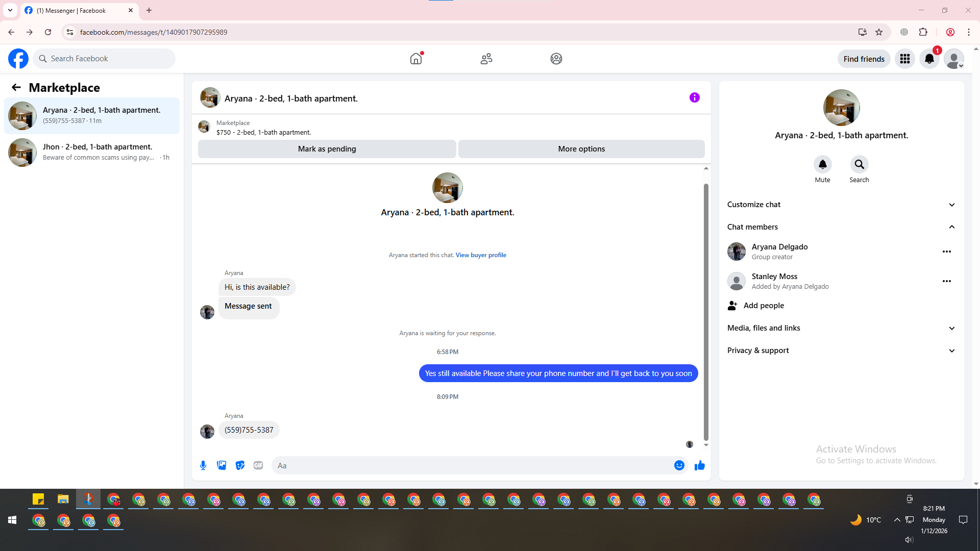
Task: Send a thumbs-up like
Action: pyautogui.click(x=699, y=465)
